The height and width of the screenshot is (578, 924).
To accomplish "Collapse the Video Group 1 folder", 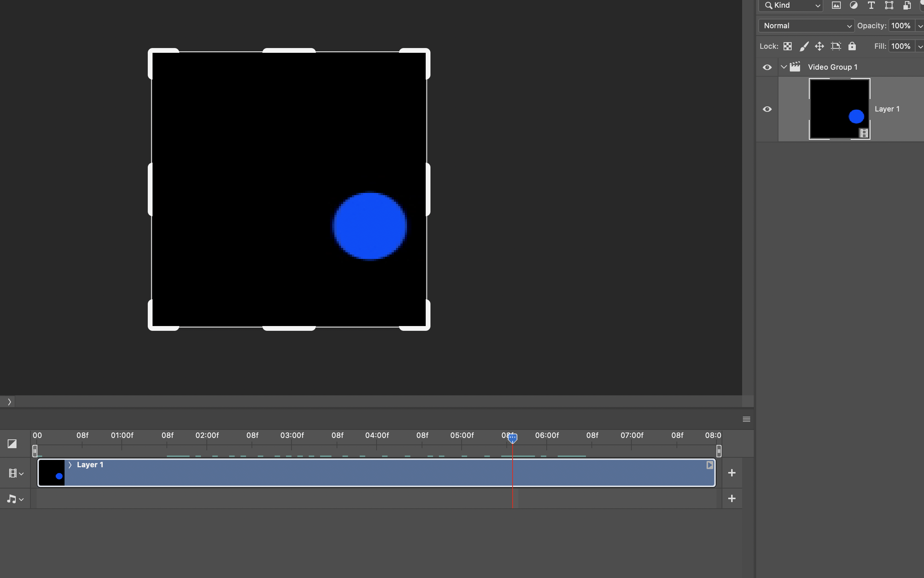I will point(784,67).
